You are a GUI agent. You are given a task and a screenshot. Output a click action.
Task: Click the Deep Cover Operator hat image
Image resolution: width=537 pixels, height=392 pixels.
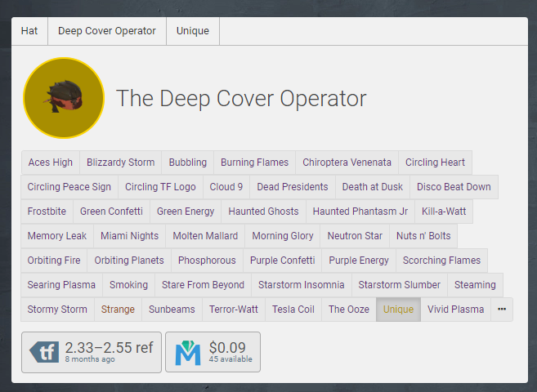point(64,98)
